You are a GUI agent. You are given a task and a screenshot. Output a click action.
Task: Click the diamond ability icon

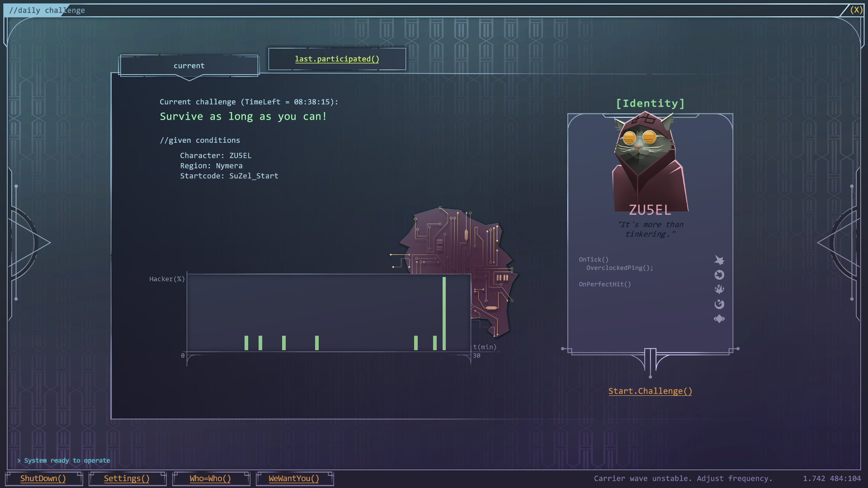point(719,319)
